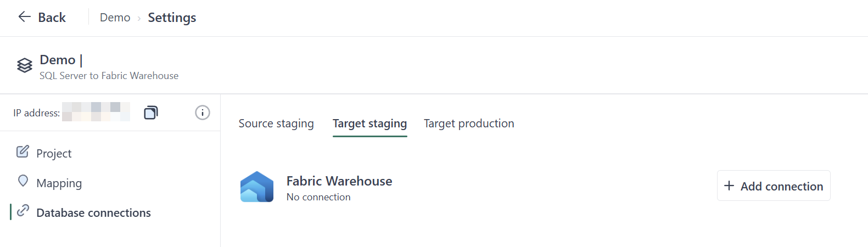Go back using the Back label
This screenshot has width=868, height=247.
point(52,18)
